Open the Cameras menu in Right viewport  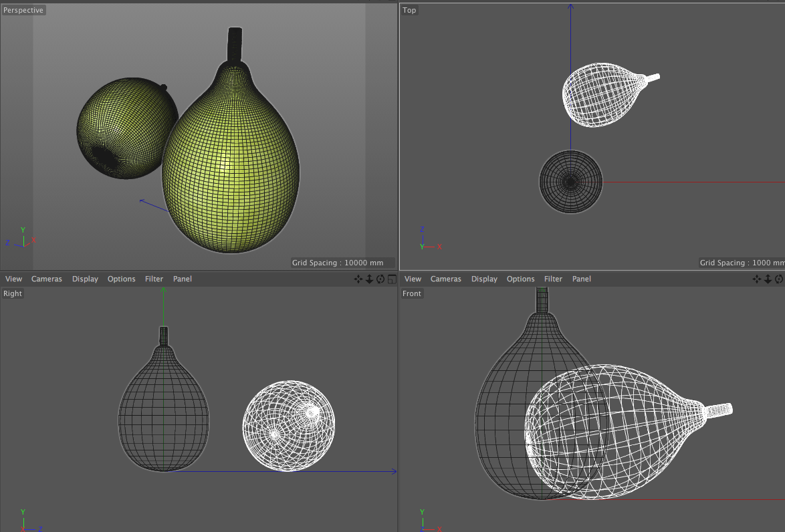tap(47, 279)
